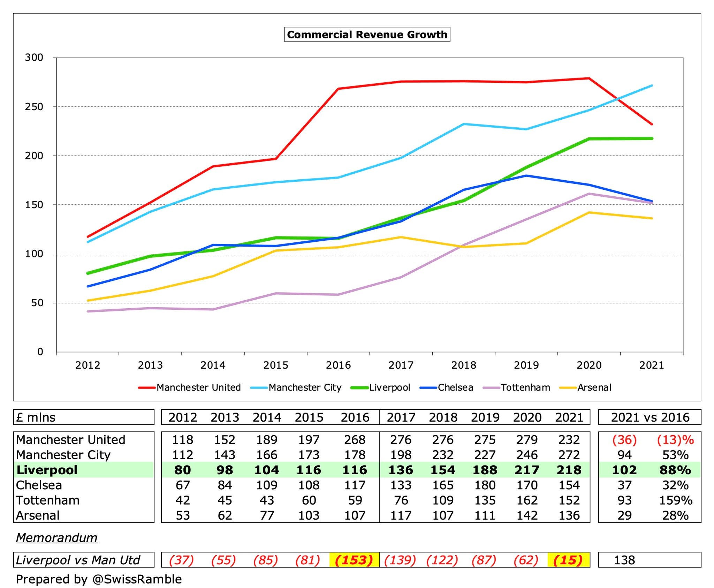714x588 pixels.
Task: Click the 2019 label on the chart x-axis
Action: pos(526,365)
